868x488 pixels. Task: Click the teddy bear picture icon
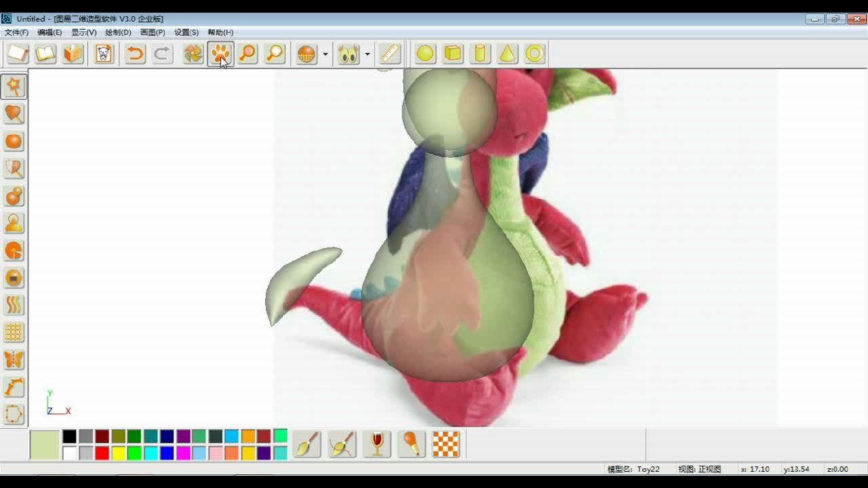point(104,54)
